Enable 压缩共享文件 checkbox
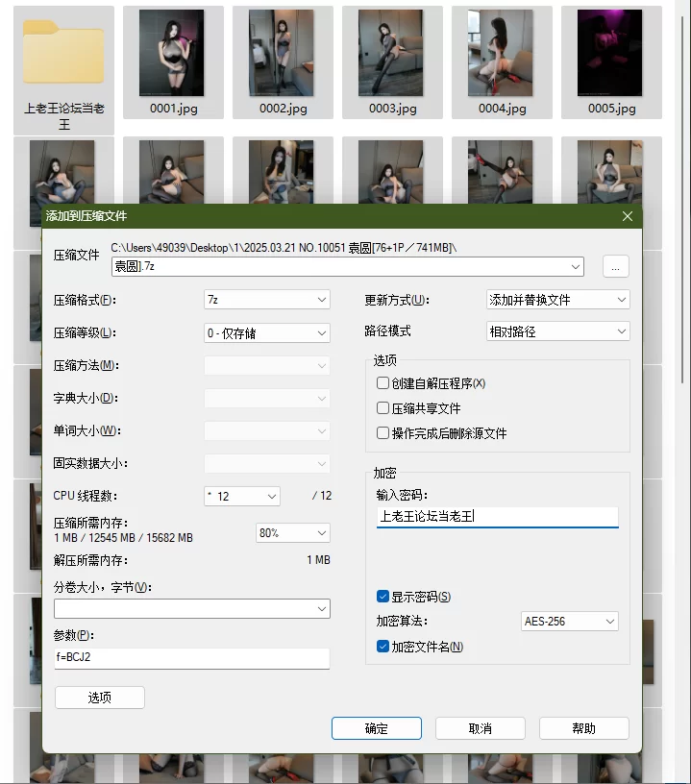 click(x=383, y=408)
